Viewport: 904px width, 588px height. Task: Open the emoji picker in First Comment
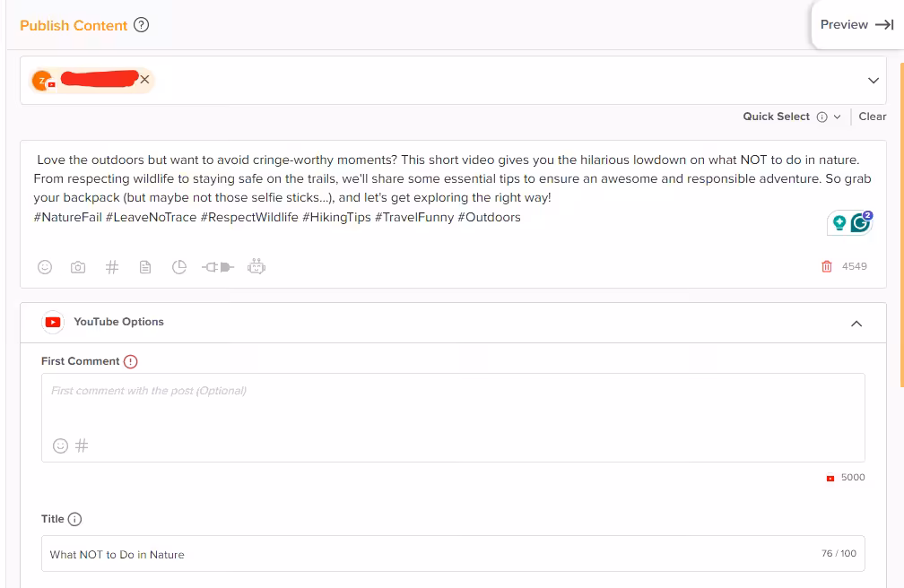[x=61, y=445]
